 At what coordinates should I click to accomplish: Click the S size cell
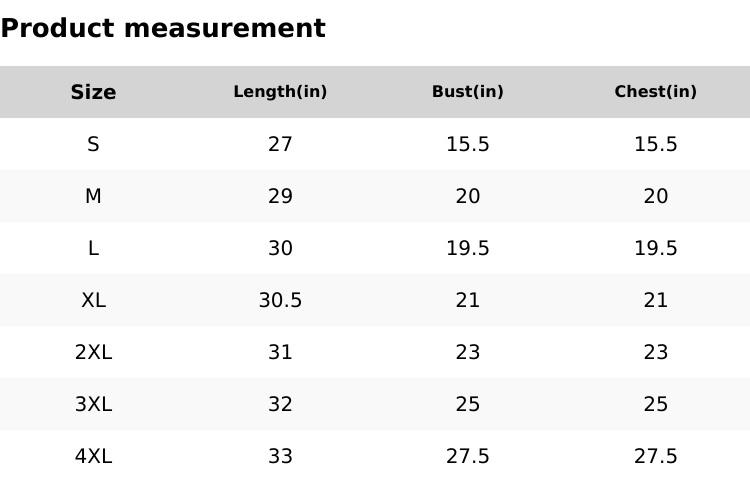click(x=93, y=144)
